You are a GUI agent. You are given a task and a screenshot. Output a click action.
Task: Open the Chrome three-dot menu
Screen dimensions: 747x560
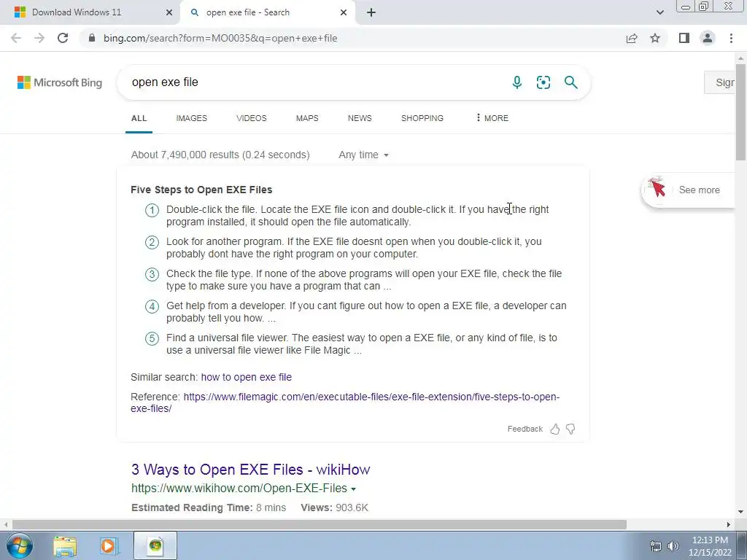(731, 38)
